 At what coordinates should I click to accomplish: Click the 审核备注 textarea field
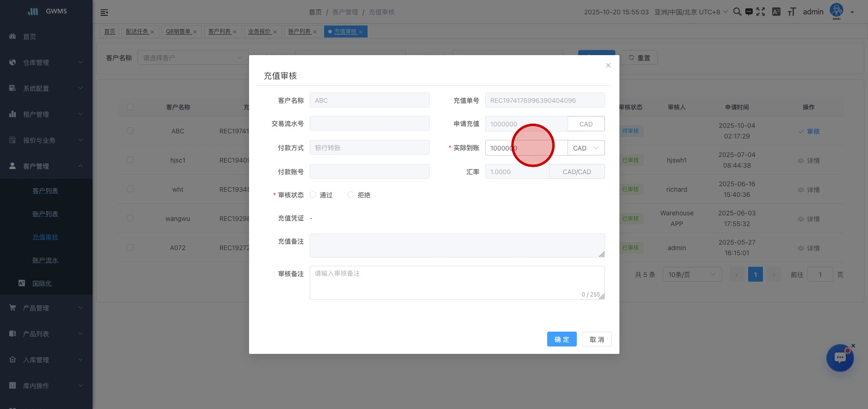click(x=457, y=283)
